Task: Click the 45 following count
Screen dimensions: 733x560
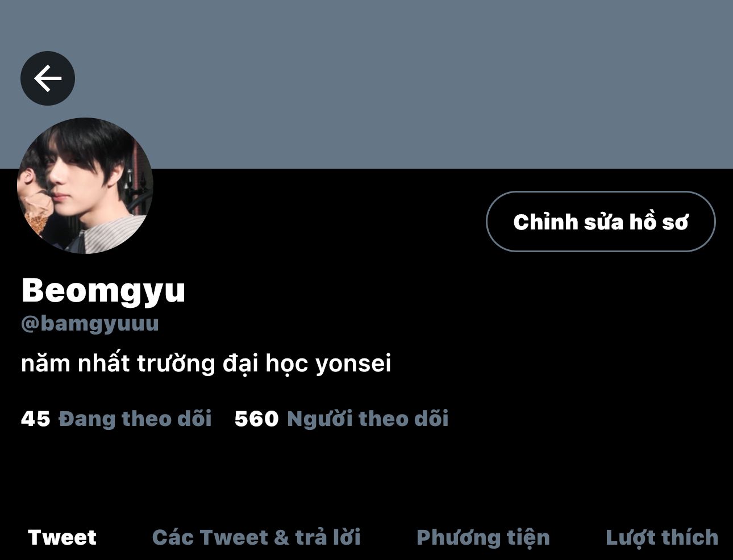Action: (x=36, y=419)
